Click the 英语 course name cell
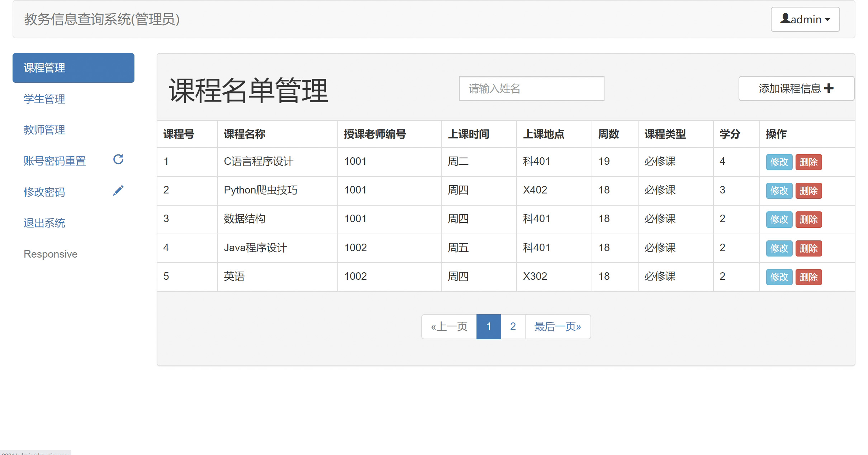 (278, 277)
